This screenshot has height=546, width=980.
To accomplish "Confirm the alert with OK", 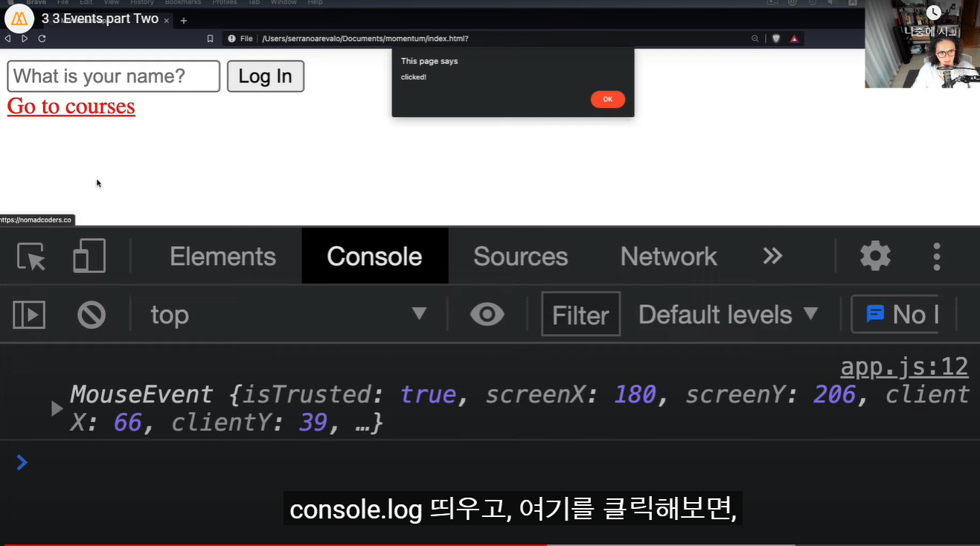I will (607, 100).
